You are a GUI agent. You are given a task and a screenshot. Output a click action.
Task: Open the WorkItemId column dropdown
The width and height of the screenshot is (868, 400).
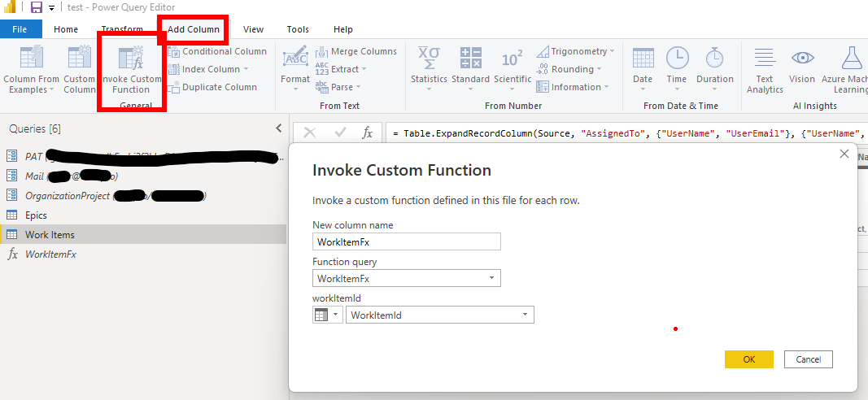coord(440,315)
